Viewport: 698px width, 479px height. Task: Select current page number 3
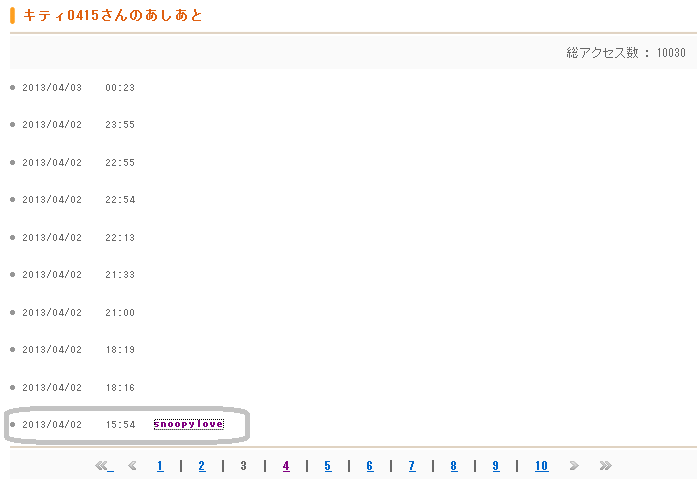click(x=243, y=466)
